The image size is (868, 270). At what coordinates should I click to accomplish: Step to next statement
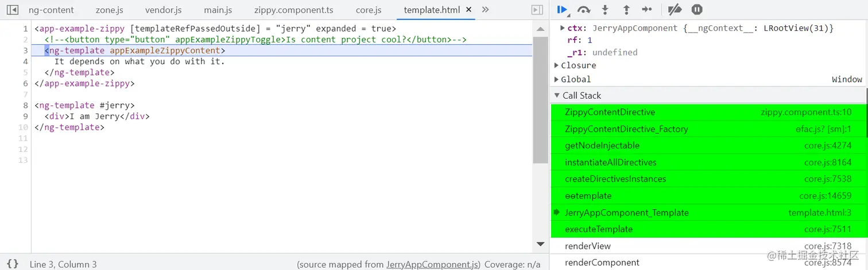647,9
